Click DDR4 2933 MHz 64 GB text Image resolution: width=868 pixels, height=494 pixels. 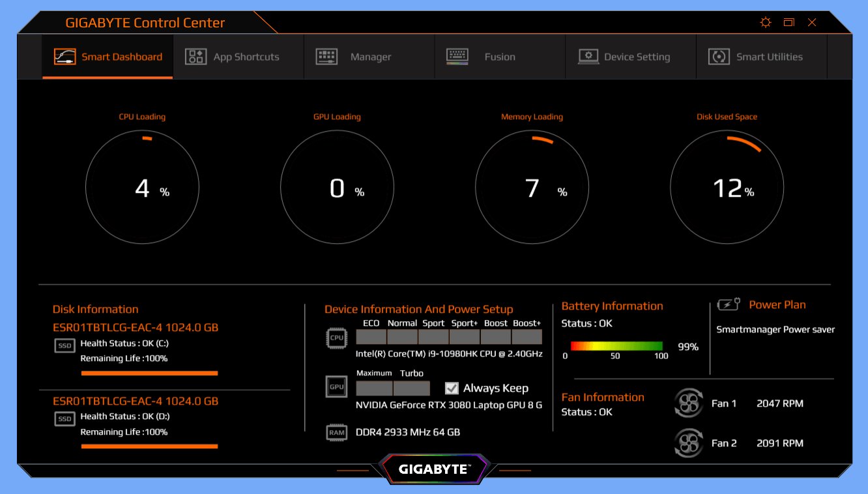pos(408,433)
